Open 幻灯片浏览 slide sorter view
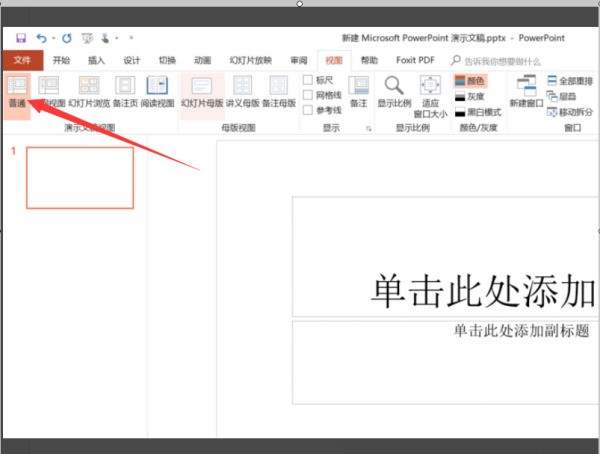Viewport: 600px width, 454px height. coord(88,91)
